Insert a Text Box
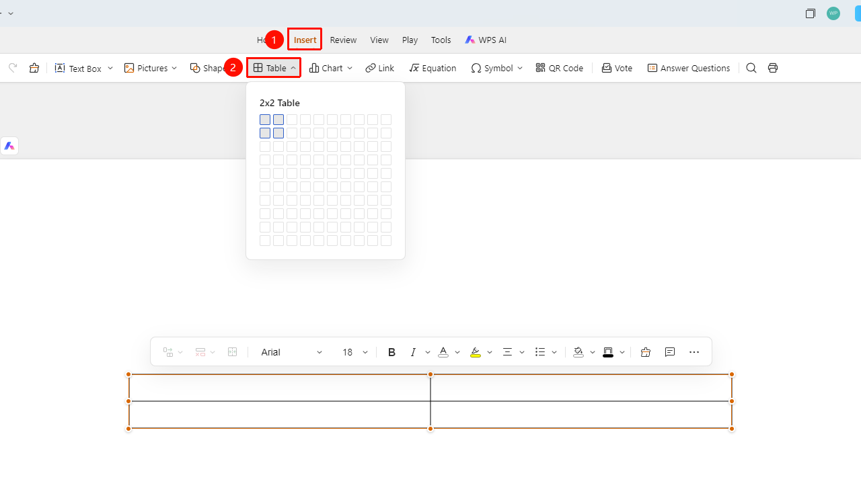This screenshot has height=504, width=861. tap(78, 68)
